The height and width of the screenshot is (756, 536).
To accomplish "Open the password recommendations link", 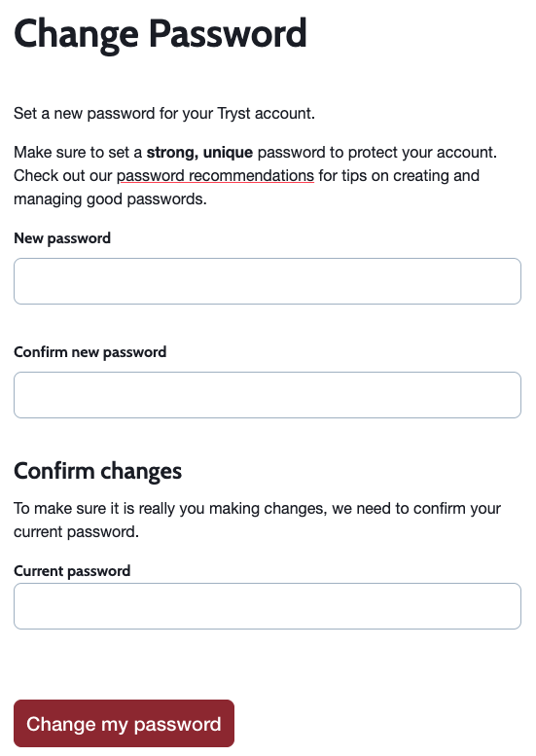I will tap(215, 176).
